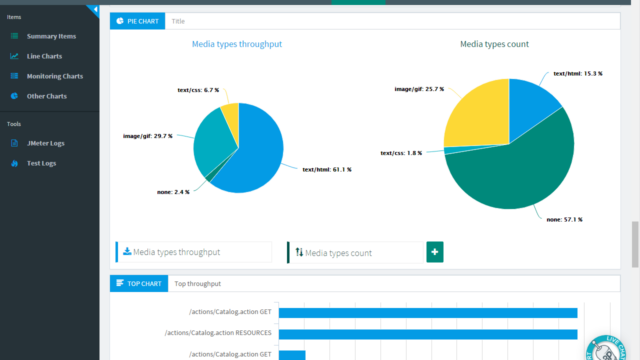
Task: Click the Test Logs icon
Action: [x=14, y=163]
